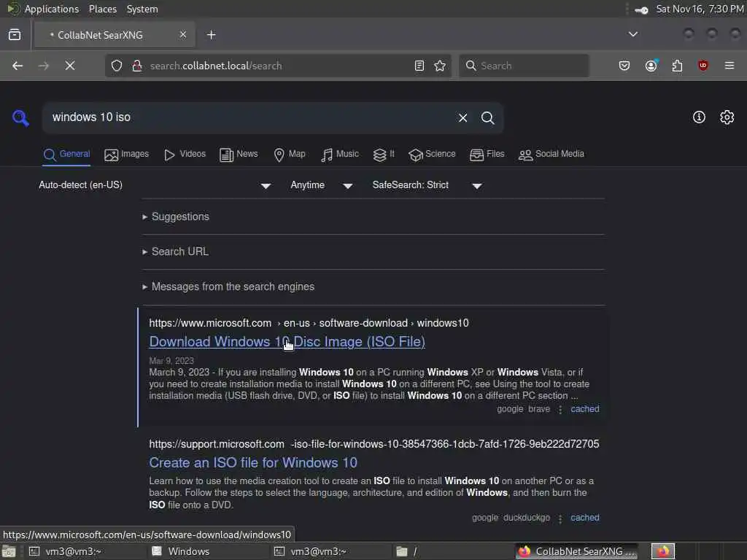Open the Firefox hamburger menu

pyautogui.click(x=729, y=66)
